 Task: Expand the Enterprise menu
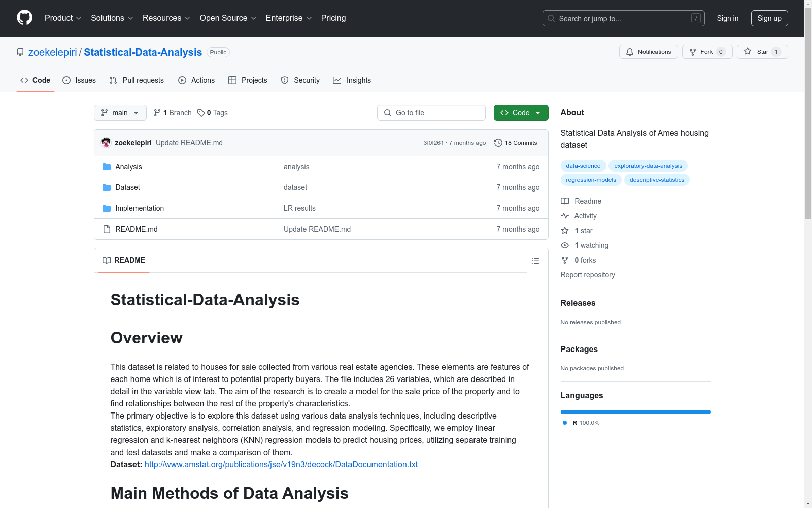288,18
